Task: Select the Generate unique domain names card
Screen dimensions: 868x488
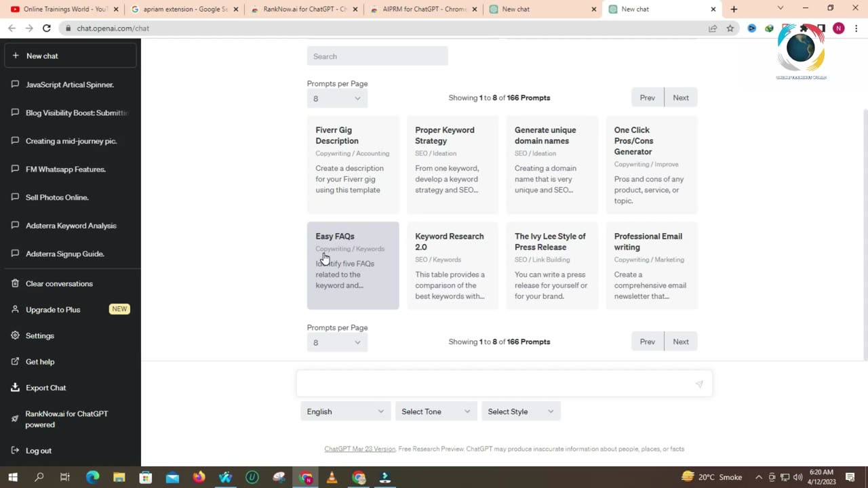Action: [552, 165]
